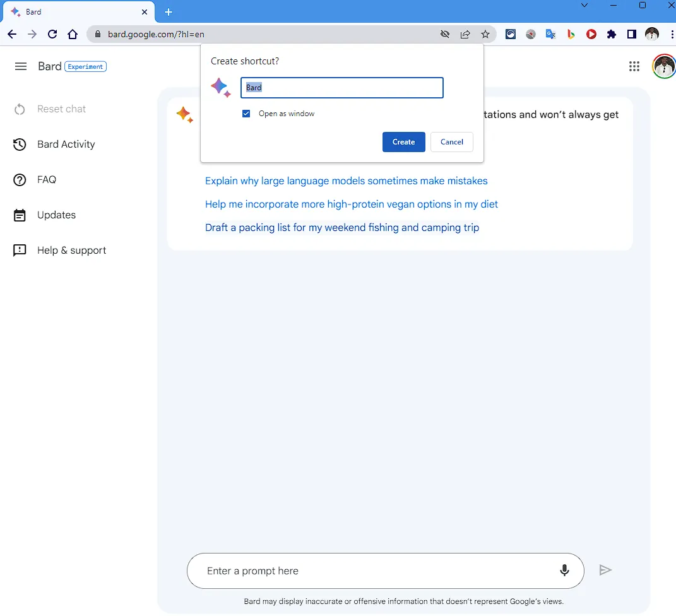Cancel the Create shortcut dialog
Viewport: 676px width, 616px height.
451,142
